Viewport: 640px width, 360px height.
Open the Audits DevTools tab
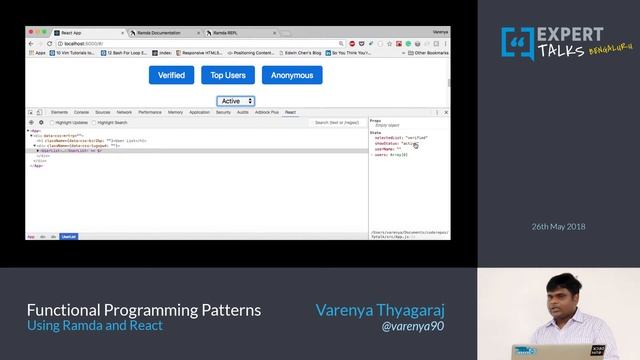click(242, 112)
